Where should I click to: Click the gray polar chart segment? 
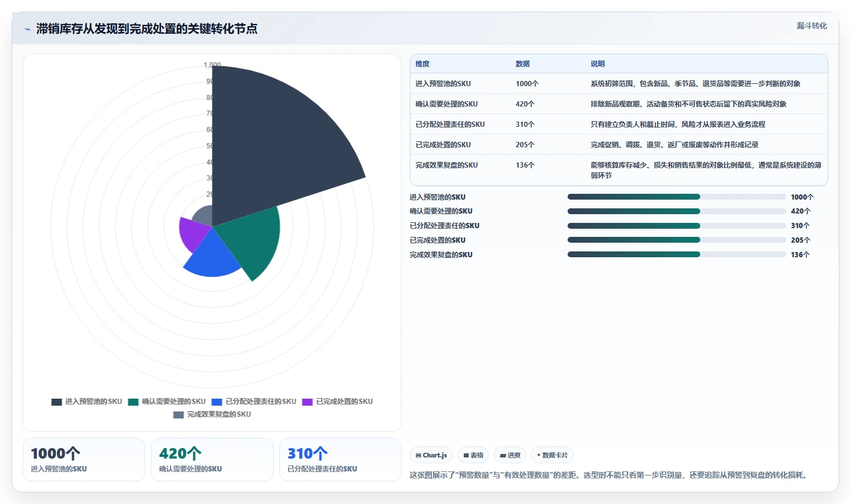pos(204,216)
